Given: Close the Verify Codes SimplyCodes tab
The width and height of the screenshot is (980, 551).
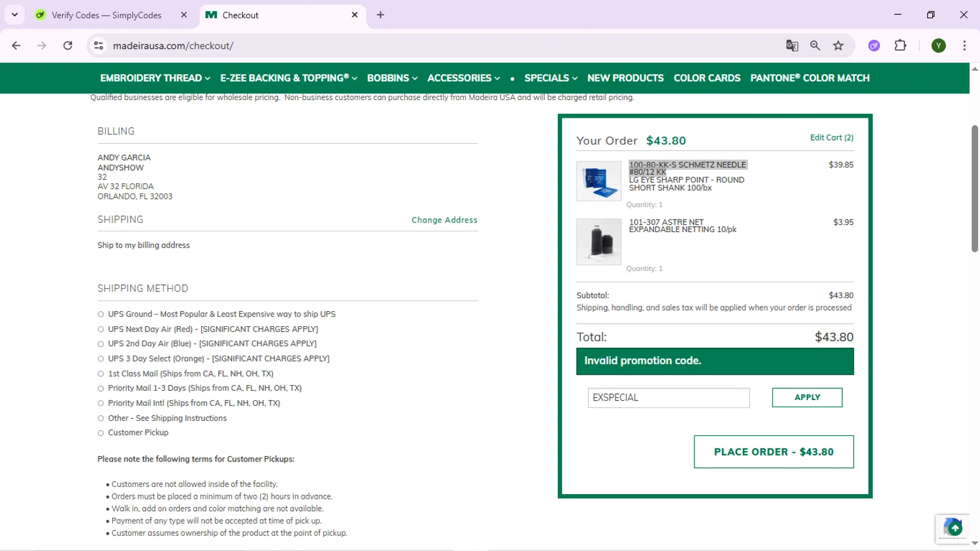Looking at the screenshot, I should pyautogui.click(x=184, y=14).
